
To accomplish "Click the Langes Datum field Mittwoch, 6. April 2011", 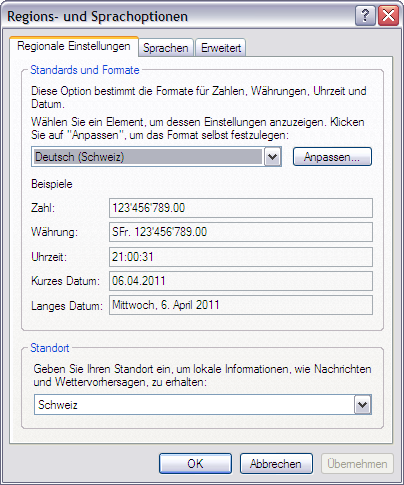I will coord(241,305).
